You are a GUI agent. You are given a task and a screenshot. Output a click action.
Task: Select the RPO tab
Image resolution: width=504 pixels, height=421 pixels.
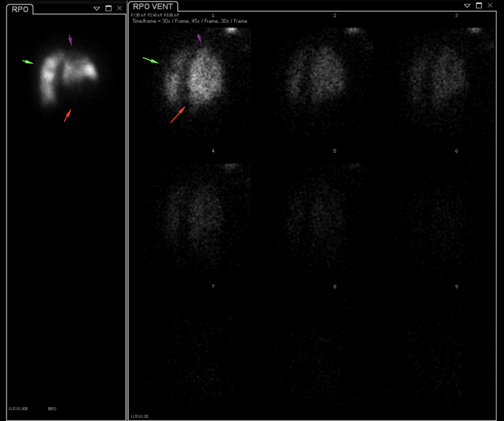point(20,9)
